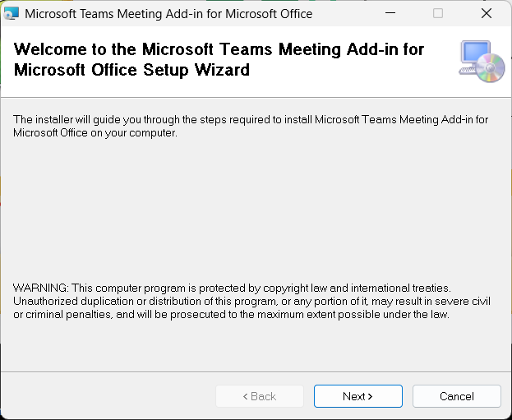Minimize the setup wizard window
This screenshot has width=512, height=420.
pyautogui.click(x=399, y=13)
